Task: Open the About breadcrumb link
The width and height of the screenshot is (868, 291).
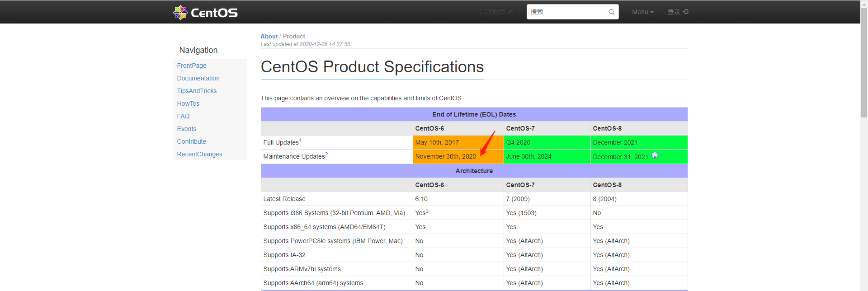Action: 269,36
